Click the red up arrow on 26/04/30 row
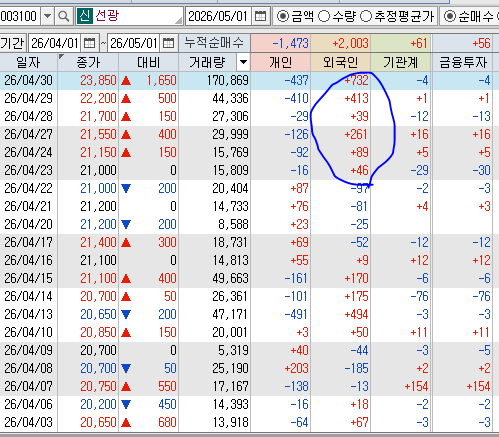499x437 pixels. click(x=126, y=81)
